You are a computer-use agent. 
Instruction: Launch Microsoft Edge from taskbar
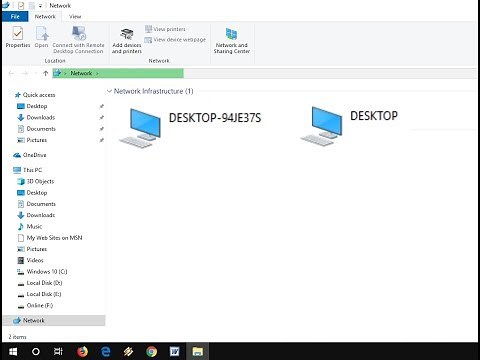105,351
